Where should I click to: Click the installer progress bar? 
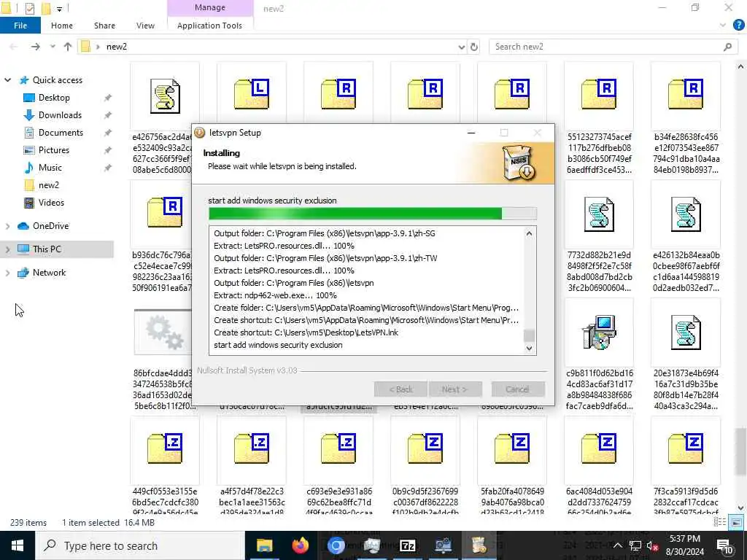point(373,214)
